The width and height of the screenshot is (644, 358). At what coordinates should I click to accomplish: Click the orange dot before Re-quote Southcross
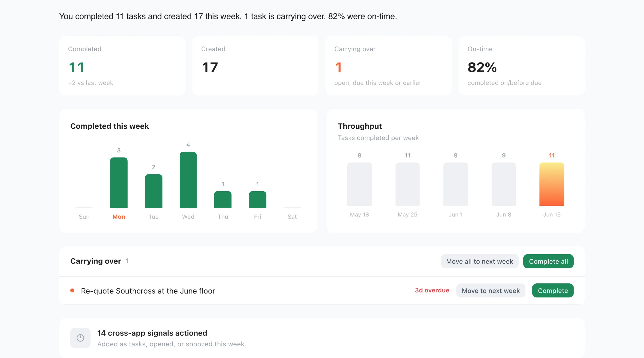click(x=72, y=290)
